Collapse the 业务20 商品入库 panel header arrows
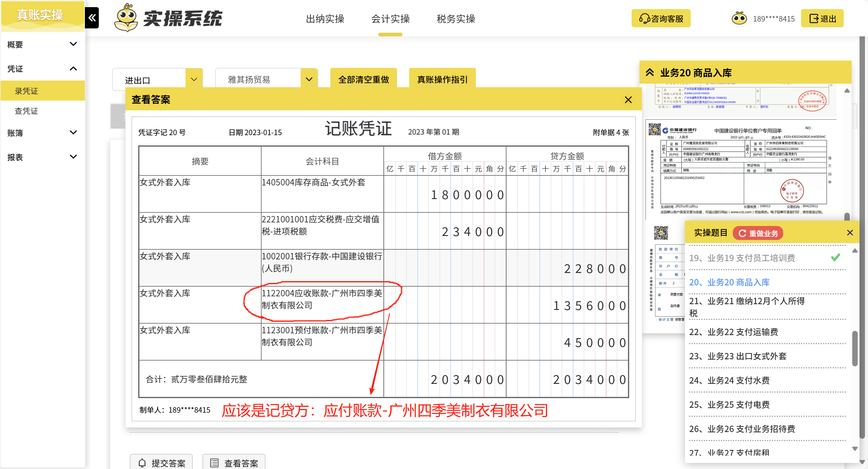868x469 pixels. (650, 72)
